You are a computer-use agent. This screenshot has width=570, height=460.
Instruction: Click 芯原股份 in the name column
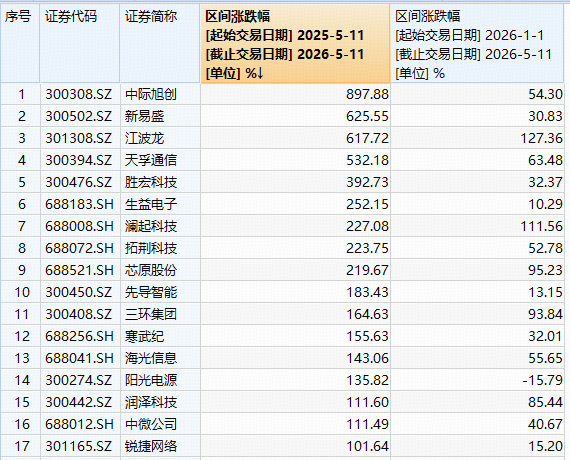click(x=151, y=271)
